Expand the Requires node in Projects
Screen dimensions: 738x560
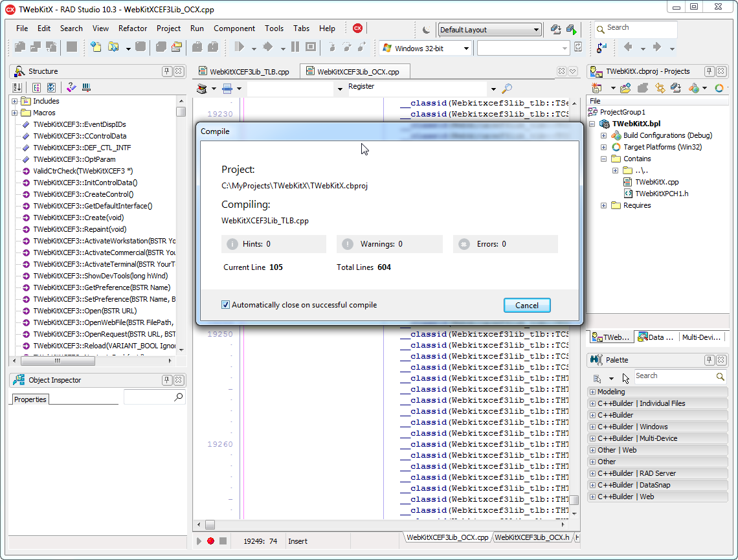click(x=603, y=206)
